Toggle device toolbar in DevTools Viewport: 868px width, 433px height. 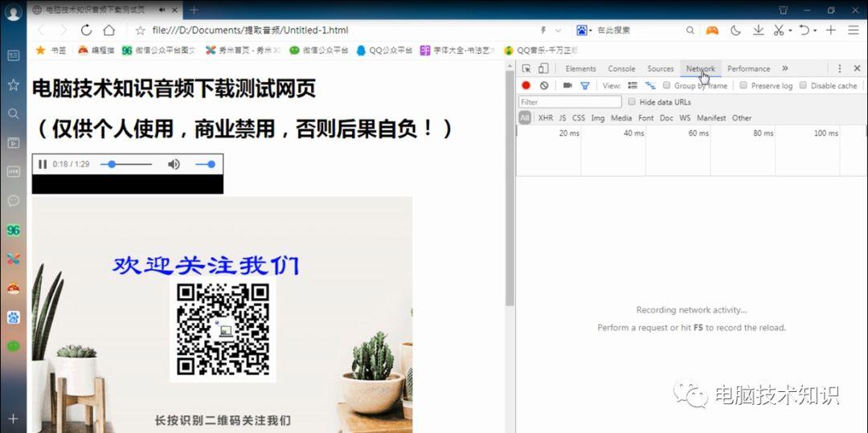pos(543,68)
